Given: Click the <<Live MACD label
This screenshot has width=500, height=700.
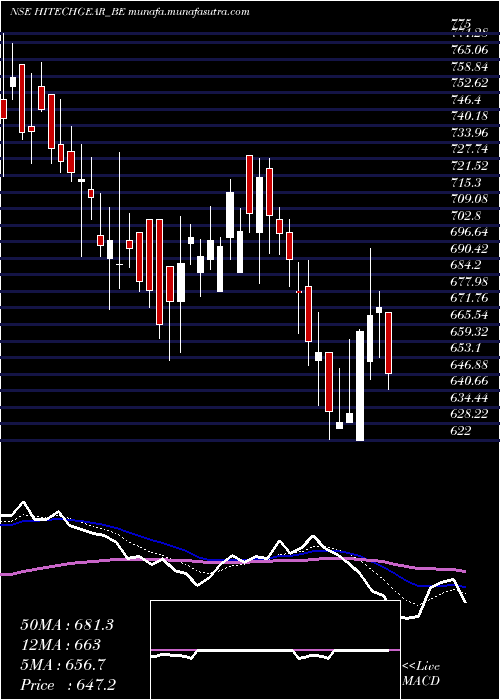Looking at the screenshot, I should [421, 673].
